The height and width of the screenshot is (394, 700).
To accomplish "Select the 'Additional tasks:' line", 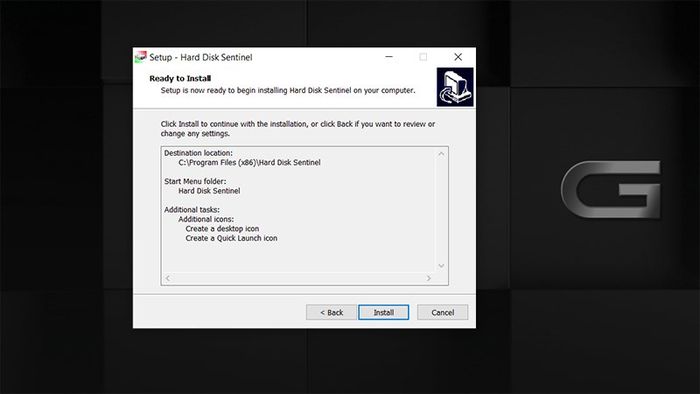I will click(192, 209).
